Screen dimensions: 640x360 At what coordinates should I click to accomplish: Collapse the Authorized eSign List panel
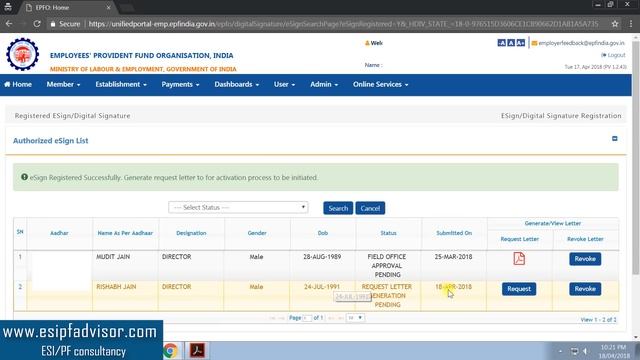[614, 139]
